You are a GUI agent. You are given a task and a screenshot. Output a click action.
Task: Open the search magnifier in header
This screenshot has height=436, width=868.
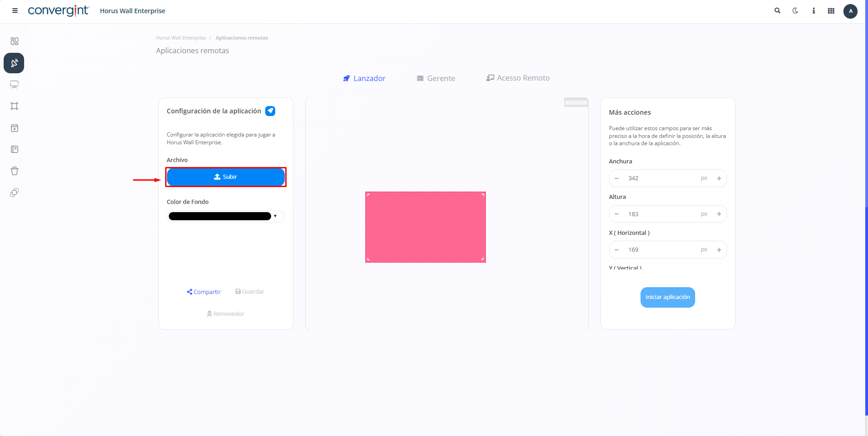point(777,11)
